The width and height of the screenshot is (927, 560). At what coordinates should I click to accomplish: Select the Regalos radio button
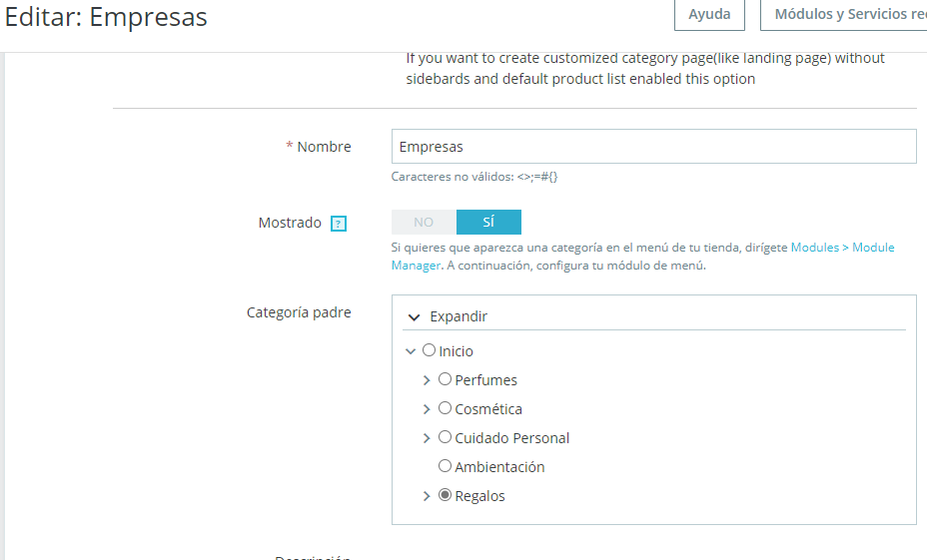pos(446,495)
